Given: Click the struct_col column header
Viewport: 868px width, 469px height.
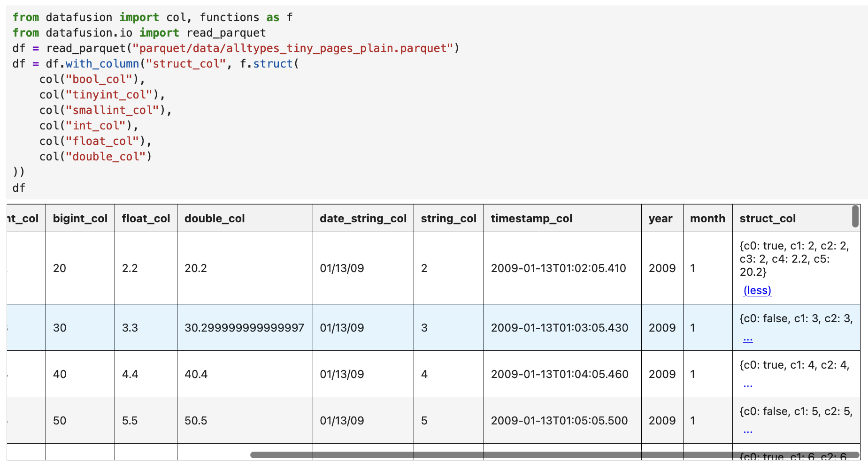Looking at the screenshot, I should pyautogui.click(x=768, y=219).
